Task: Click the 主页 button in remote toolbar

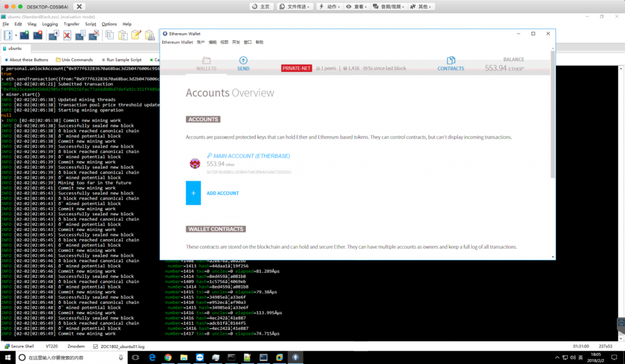Action: 261,6
